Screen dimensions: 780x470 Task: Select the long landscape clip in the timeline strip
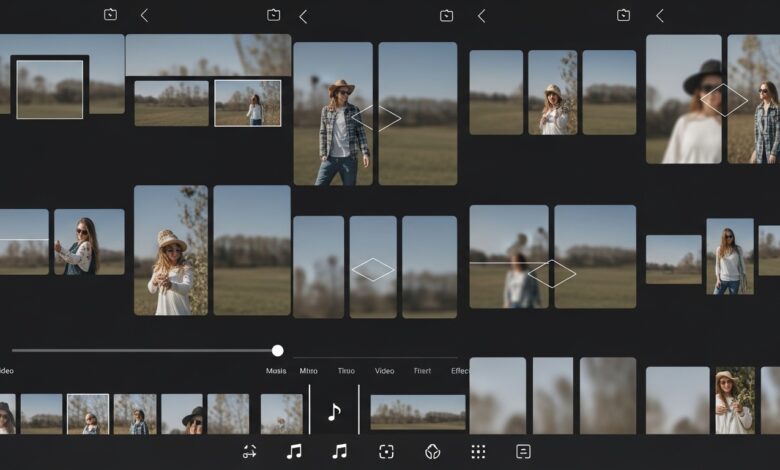(417, 412)
